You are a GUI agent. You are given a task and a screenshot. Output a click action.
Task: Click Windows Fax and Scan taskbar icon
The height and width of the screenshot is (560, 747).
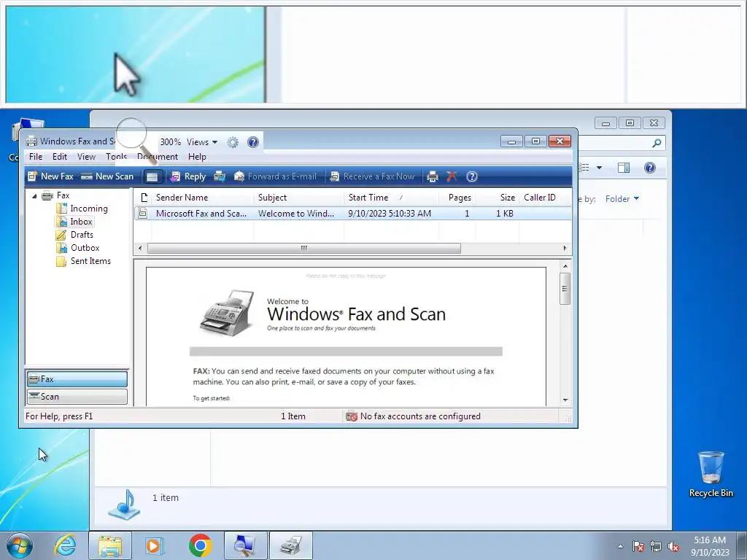click(290, 545)
